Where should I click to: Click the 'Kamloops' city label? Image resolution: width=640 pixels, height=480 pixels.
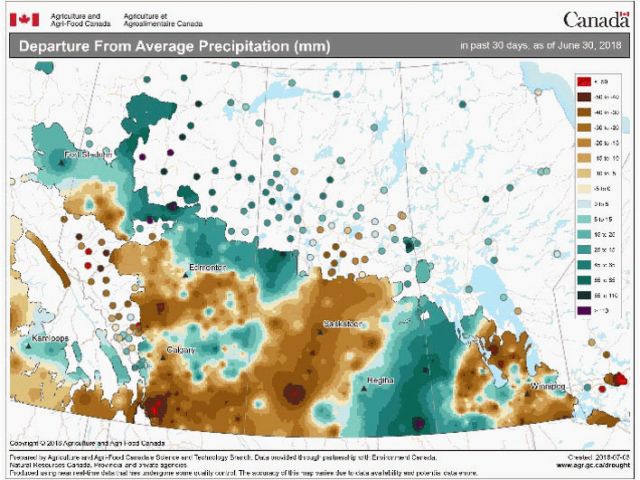(50, 338)
